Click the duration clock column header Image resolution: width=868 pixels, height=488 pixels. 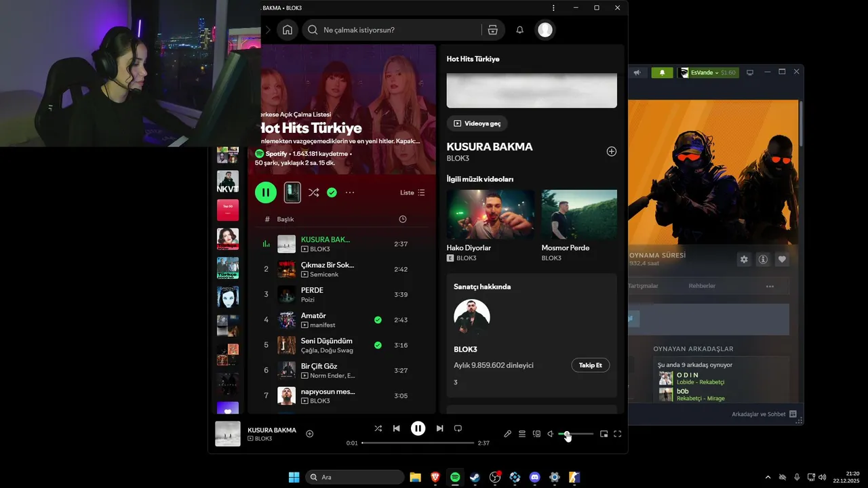click(403, 219)
